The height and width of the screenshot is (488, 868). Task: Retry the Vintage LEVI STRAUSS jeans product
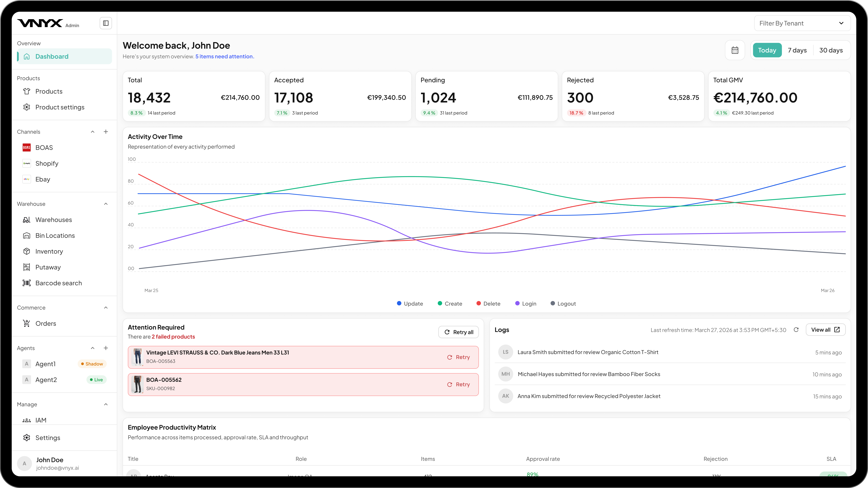coord(458,357)
